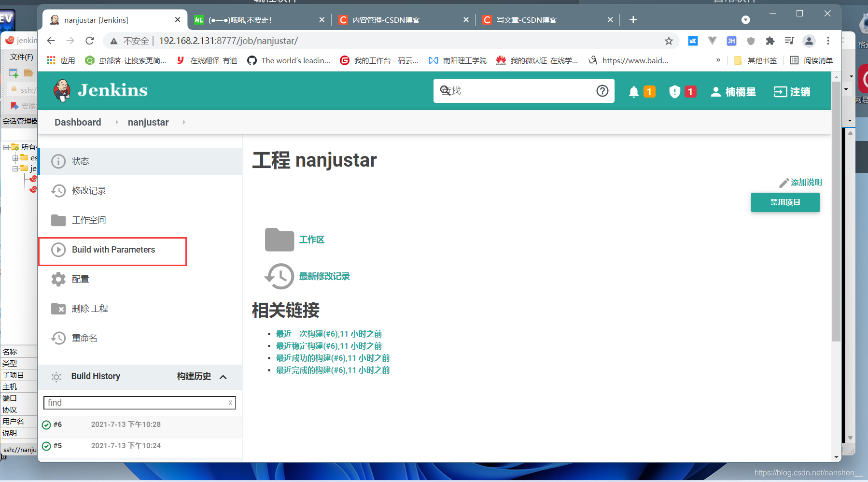Click the Build with Parameters play icon

pos(58,249)
